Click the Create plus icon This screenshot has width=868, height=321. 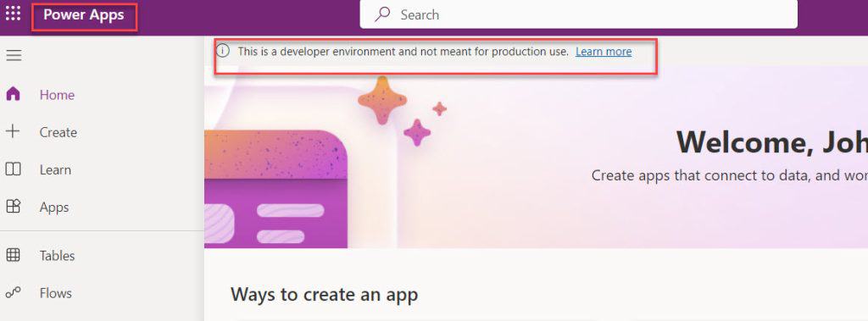(12, 132)
